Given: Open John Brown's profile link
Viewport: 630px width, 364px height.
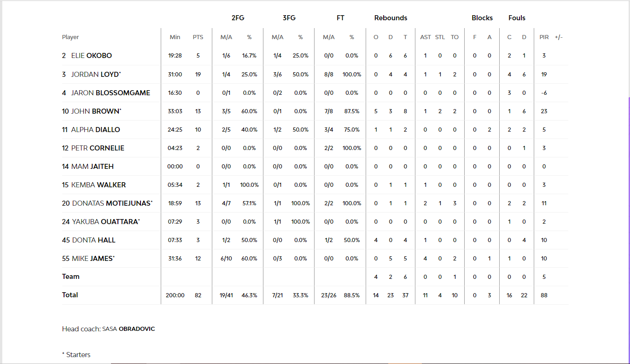Looking at the screenshot, I should (x=96, y=111).
